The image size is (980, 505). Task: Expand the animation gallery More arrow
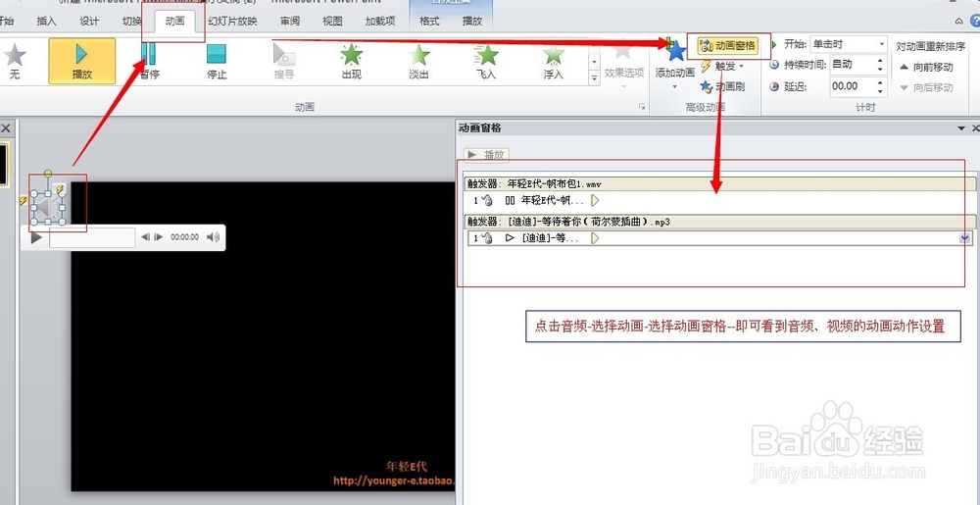(x=595, y=77)
